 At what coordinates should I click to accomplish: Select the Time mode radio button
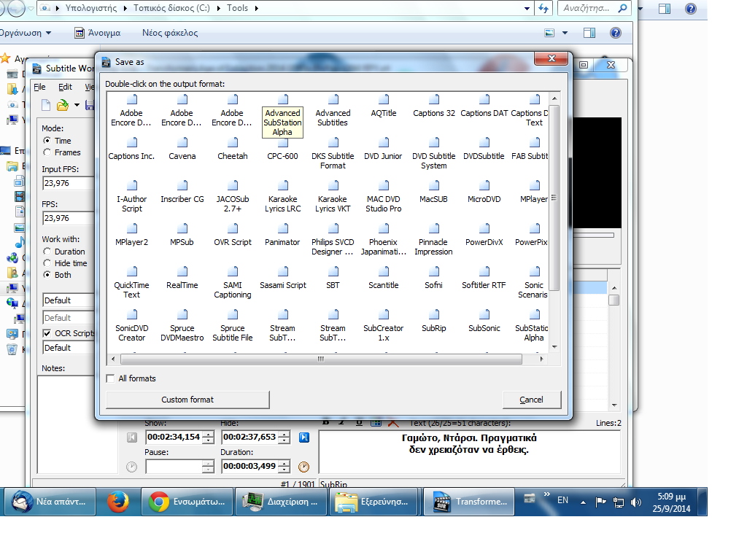(47, 141)
